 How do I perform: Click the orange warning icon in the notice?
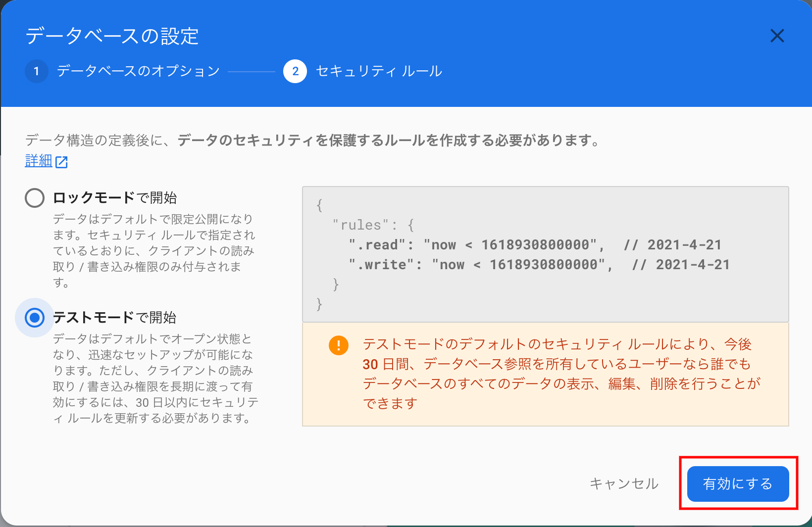[339, 345]
